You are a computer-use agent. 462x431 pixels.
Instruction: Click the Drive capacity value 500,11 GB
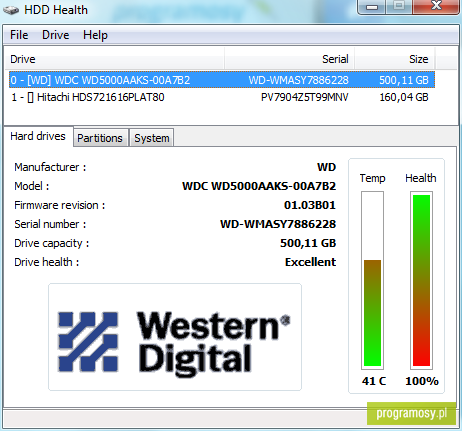point(308,243)
